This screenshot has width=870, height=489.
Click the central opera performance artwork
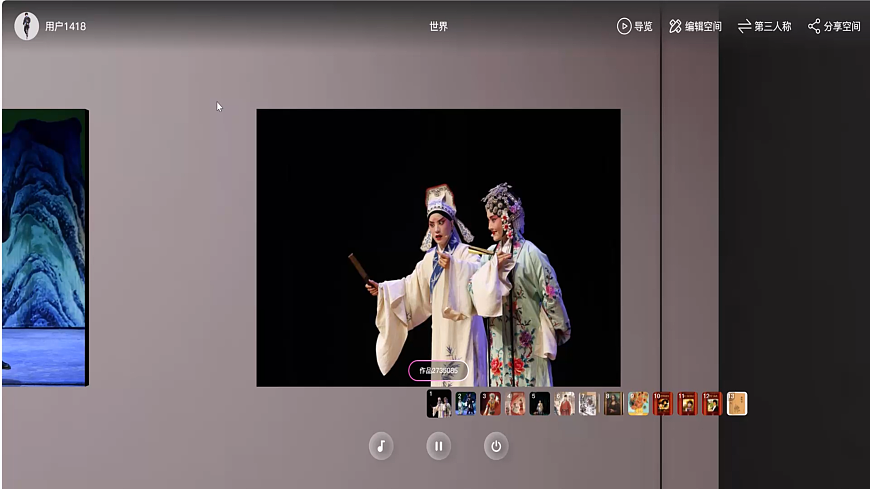point(438,248)
